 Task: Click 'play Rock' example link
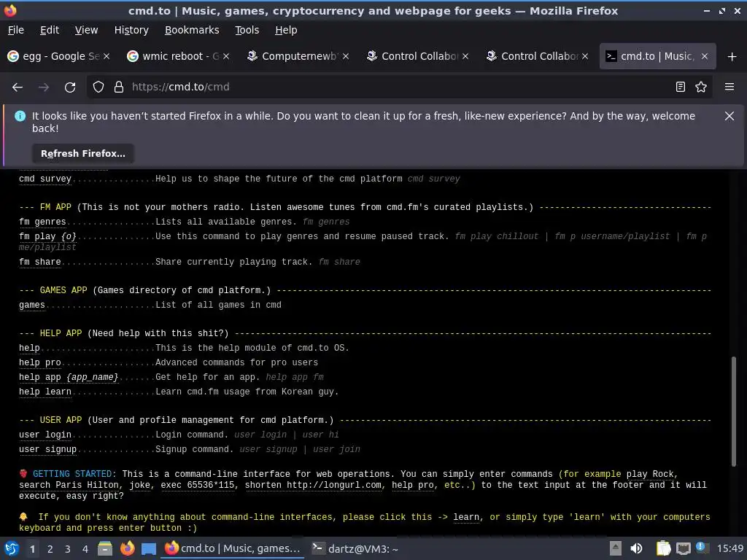(650, 474)
